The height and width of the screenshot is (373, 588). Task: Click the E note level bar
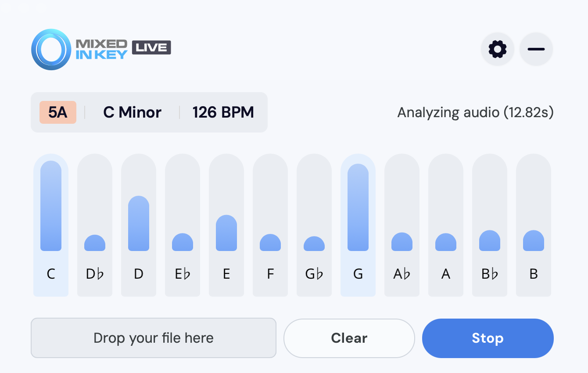point(226,233)
